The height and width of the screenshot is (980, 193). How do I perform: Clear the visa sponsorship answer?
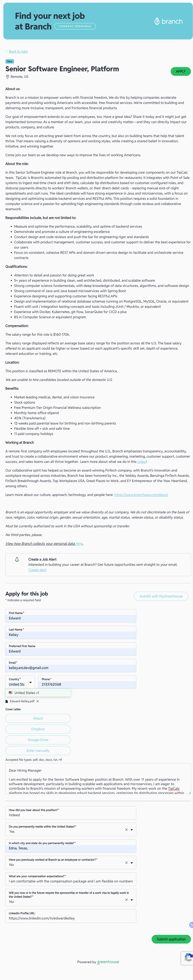(x=126, y=900)
